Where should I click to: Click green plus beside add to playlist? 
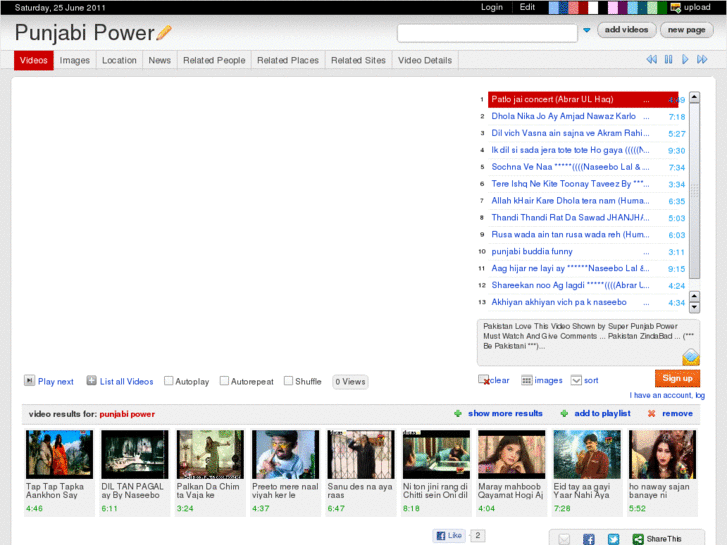[564, 413]
